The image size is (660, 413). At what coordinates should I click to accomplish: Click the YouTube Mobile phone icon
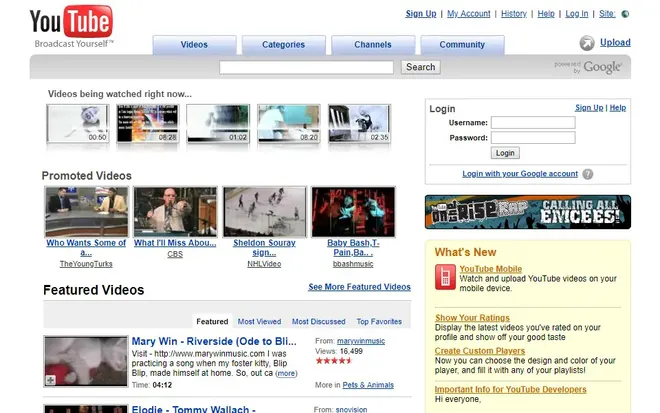pos(445,277)
